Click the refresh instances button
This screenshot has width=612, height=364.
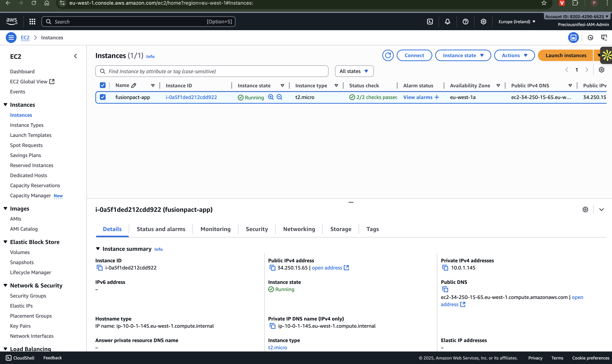(388, 56)
